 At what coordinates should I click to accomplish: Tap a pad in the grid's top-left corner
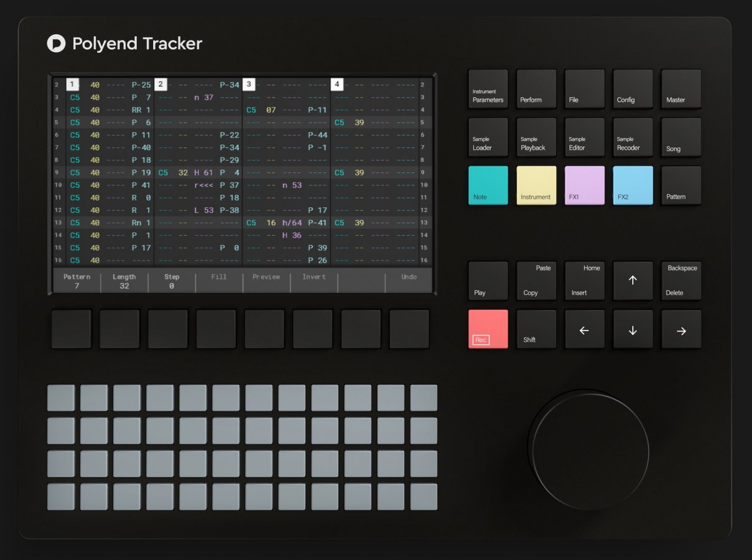click(x=60, y=396)
